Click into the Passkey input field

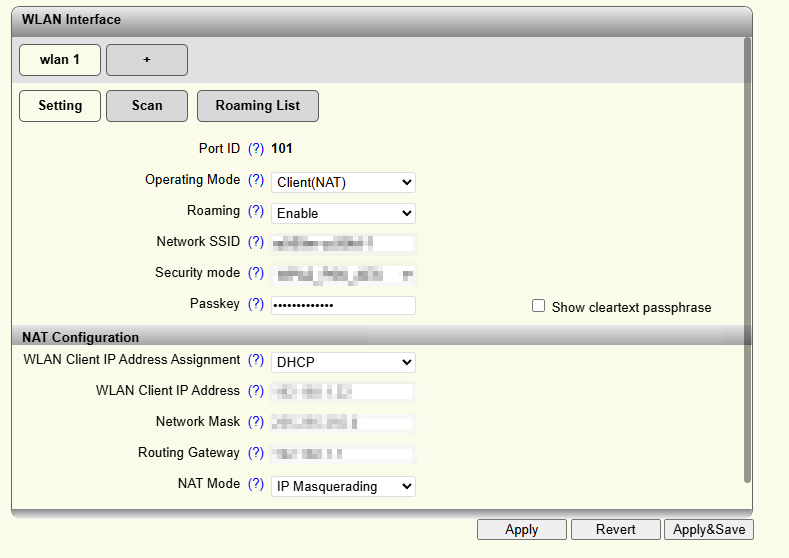coord(343,305)
